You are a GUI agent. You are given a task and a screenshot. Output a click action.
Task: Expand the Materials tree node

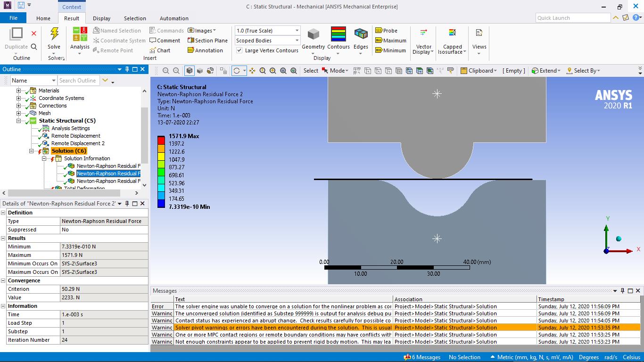click(19, 90)
